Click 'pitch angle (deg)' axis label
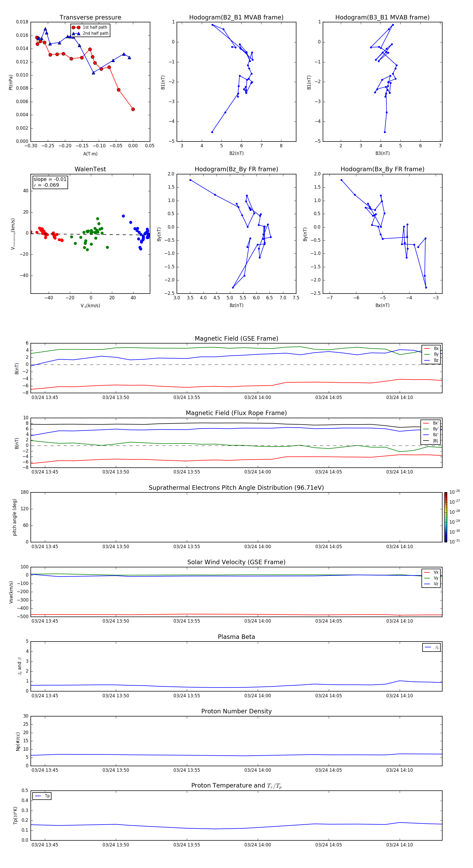Image resolution: width=473 pixels, height=868 pixels. tap(14, 517)
